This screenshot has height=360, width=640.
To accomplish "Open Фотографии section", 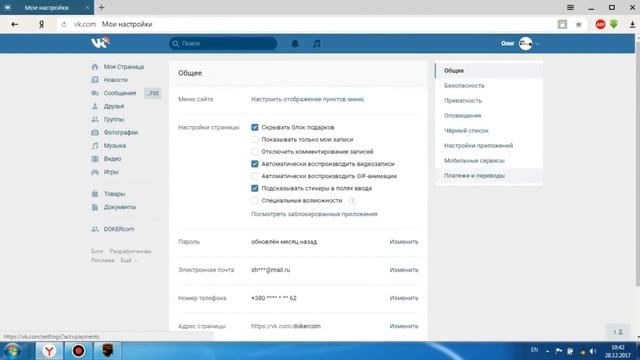I will (x=121, y=132).
